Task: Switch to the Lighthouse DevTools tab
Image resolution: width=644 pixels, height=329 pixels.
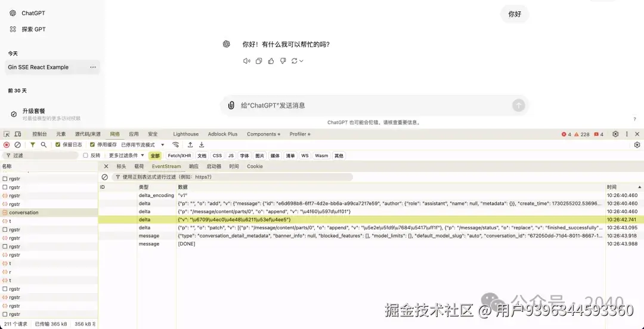Action: pos(185,134)
